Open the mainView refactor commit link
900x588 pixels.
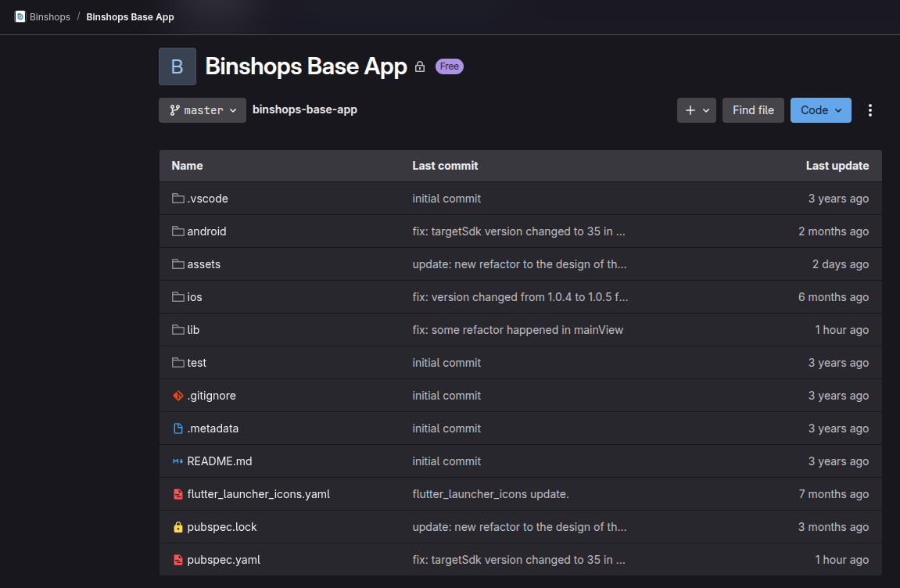[518, 330]
